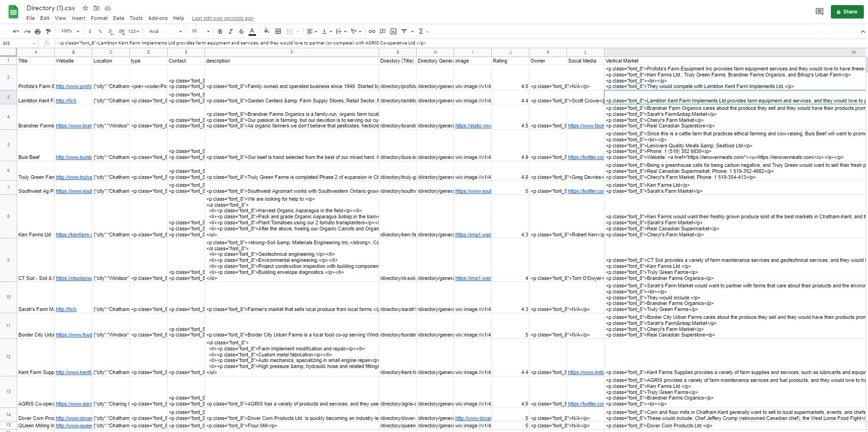Image resolution: width=868 pixels, height=432 pixels.
Task: Open the horizontal align dropdown
Action: click(x=312, y=32)
